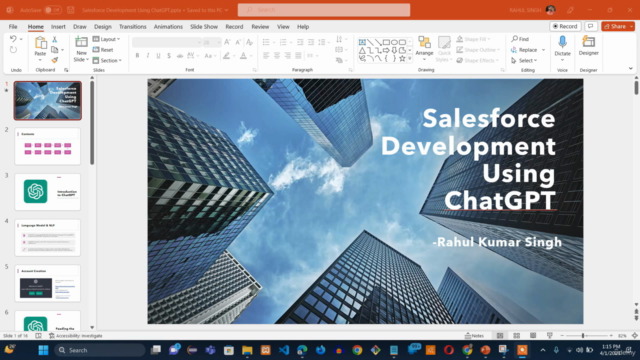The height and width of the screenshot is (360, 640).
Task: Select the triangle shape in gallery
Action: coord(362,51)
